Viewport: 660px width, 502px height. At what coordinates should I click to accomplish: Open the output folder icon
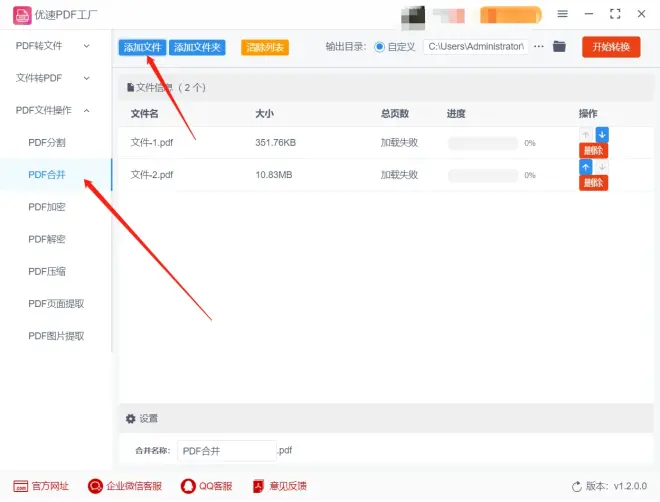(x=559, y=46)
